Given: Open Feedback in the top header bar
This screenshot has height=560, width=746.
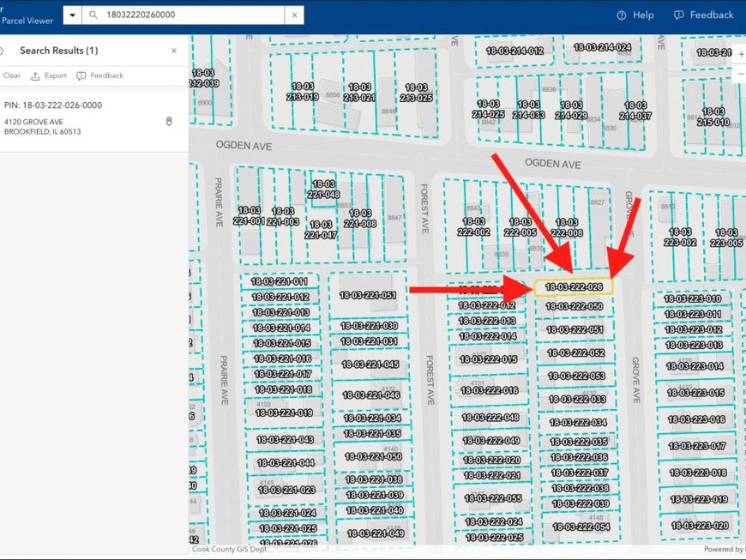Looking at the screenshot, I should click(x=703, y=15).
